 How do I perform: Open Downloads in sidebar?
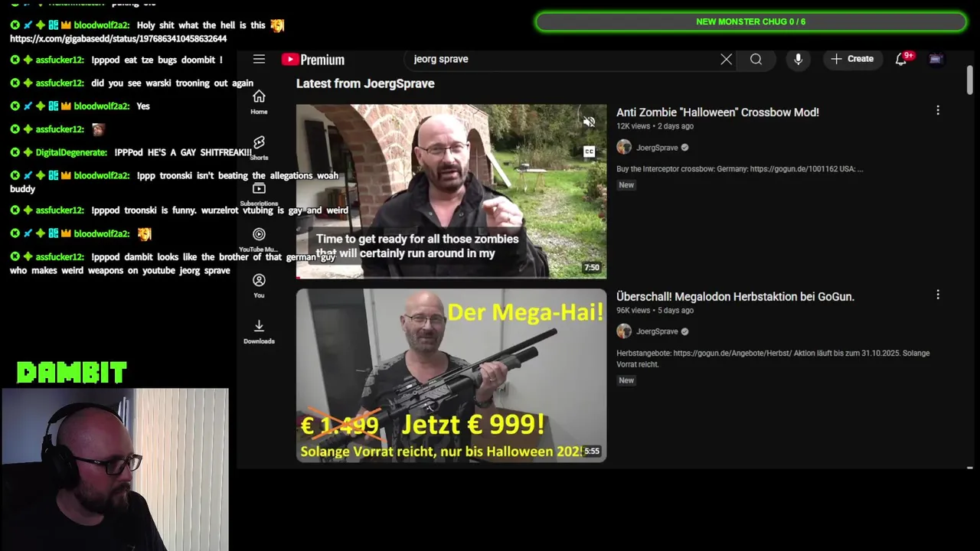click(x=259, y=331)
